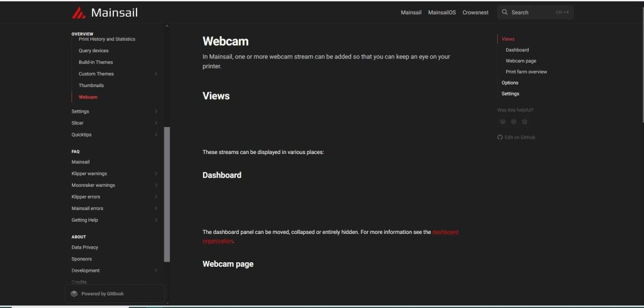The image size is (644, 308).
Task: Open the Thumbnails page
Action: 91,86
